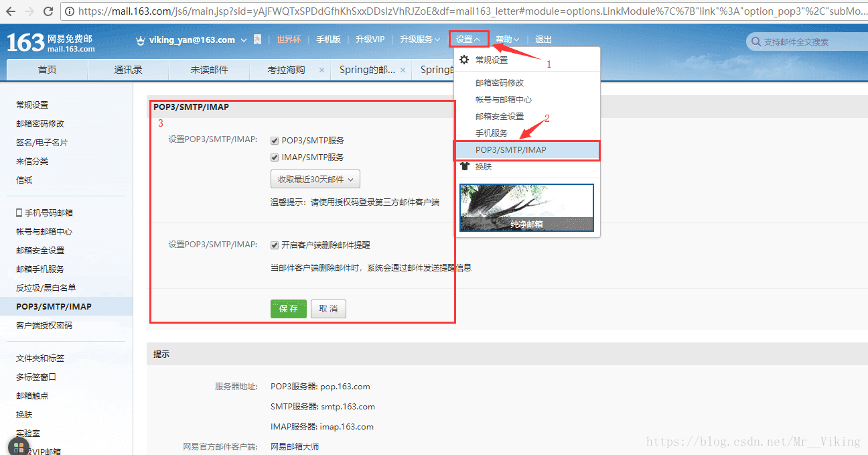Open 邮箱手机服务 in the sidebar

click(x=40, y=269)
